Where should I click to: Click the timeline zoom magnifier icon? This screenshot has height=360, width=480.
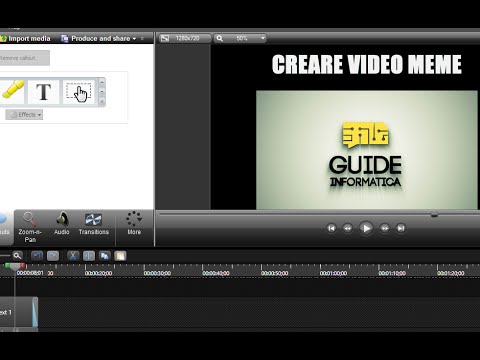(x=17, y=256)
